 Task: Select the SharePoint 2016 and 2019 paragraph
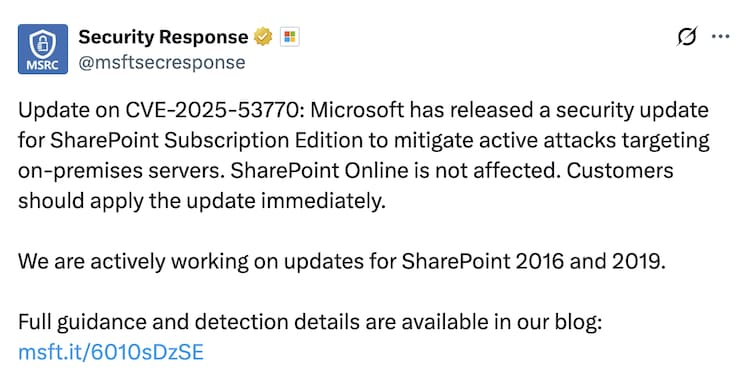342,261
